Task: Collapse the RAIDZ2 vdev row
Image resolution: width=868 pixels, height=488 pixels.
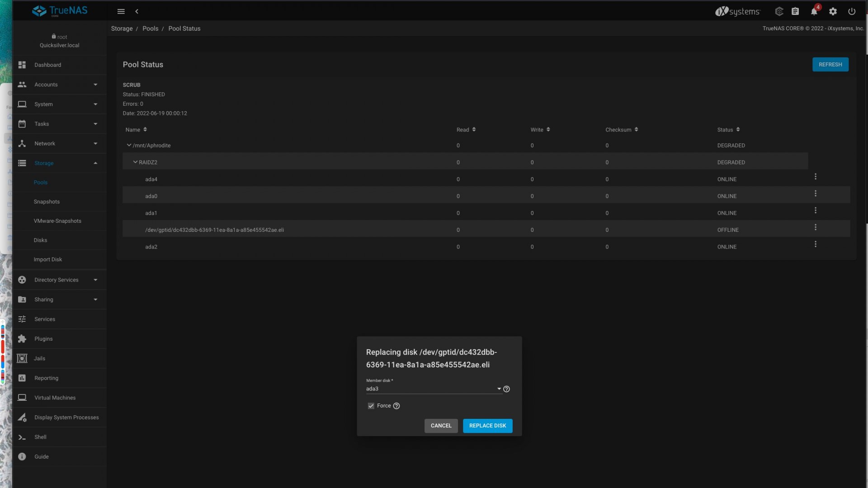Action: coord(135,162)
